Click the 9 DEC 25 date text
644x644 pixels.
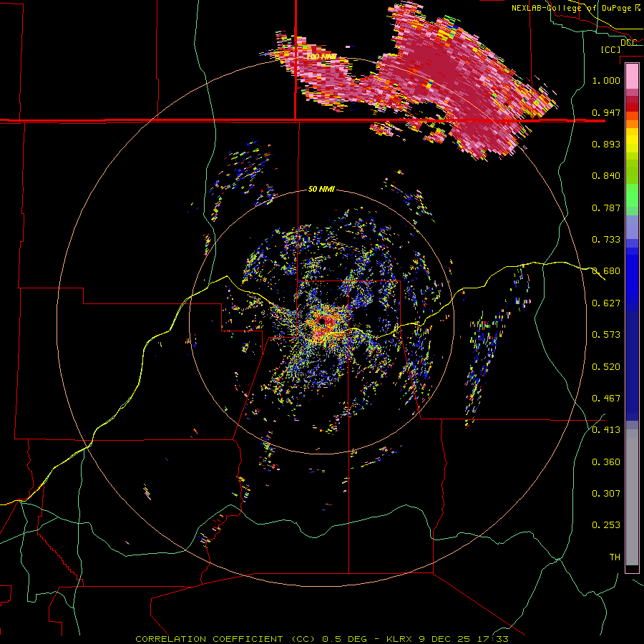[445, 639]
